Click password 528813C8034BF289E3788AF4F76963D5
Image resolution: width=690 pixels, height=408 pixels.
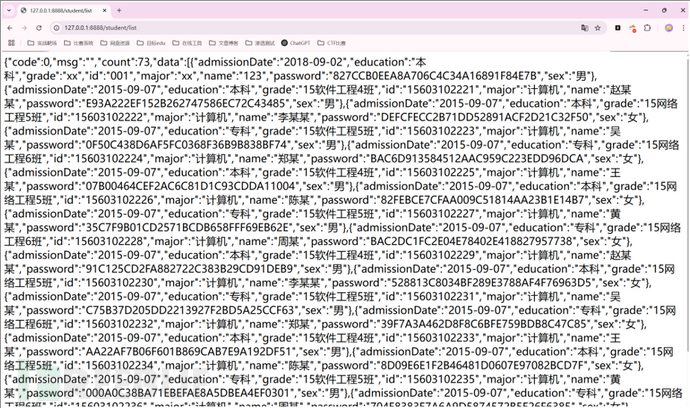click(x=491, y=283)
